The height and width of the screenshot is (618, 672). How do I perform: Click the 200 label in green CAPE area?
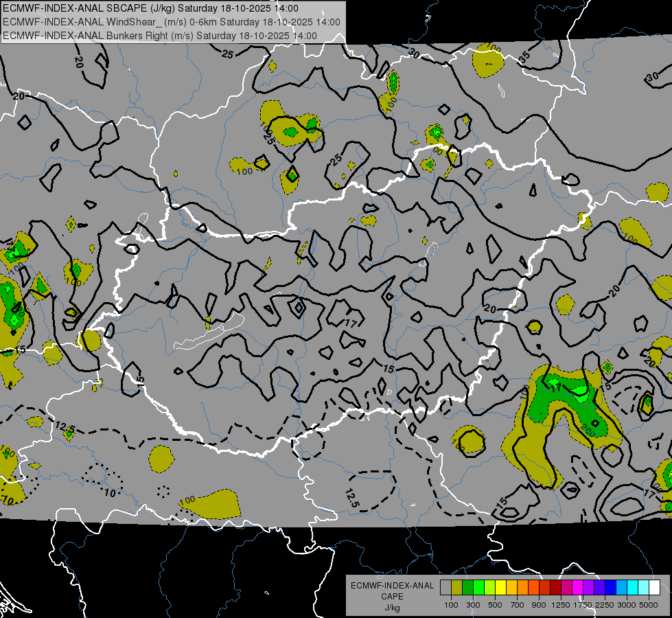tap(588, 430)
